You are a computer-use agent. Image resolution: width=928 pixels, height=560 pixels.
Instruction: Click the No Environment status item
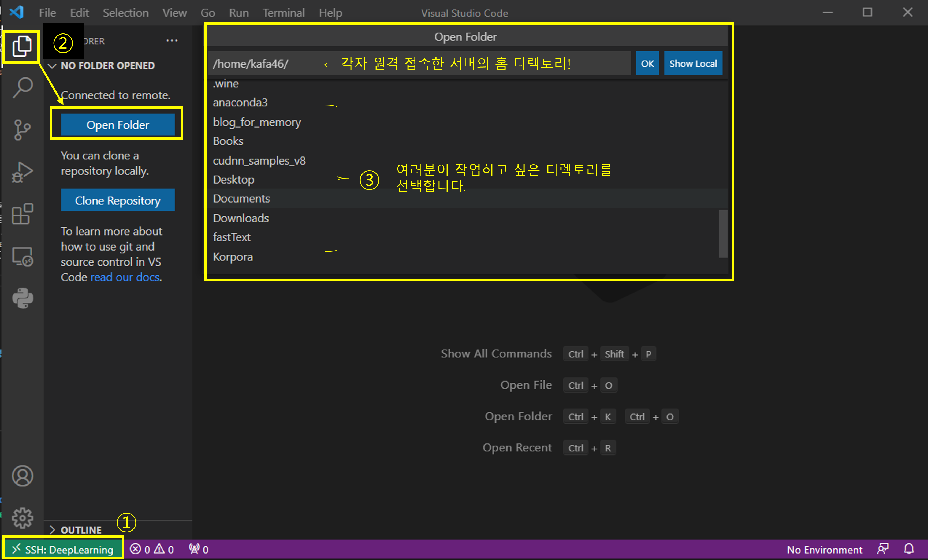[825, 550]
